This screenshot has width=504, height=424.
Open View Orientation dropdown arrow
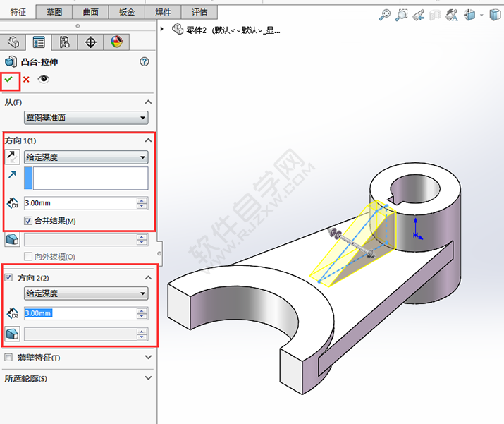481,15
